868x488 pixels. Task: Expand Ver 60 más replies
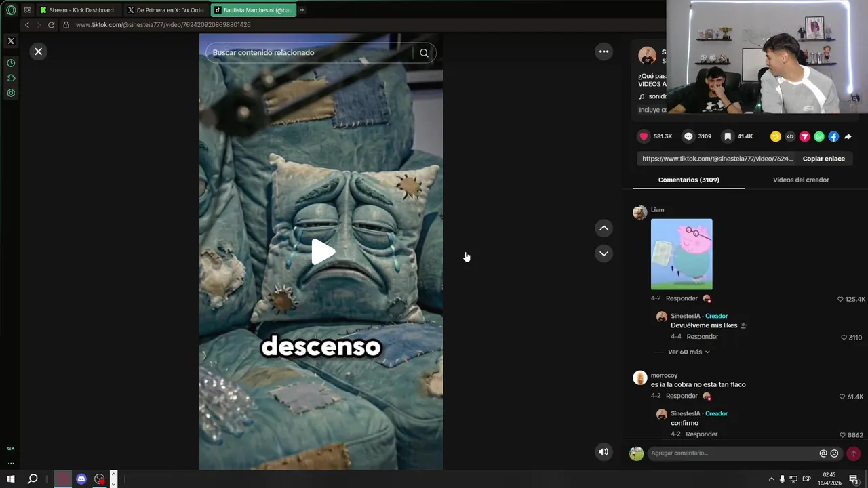688,352
